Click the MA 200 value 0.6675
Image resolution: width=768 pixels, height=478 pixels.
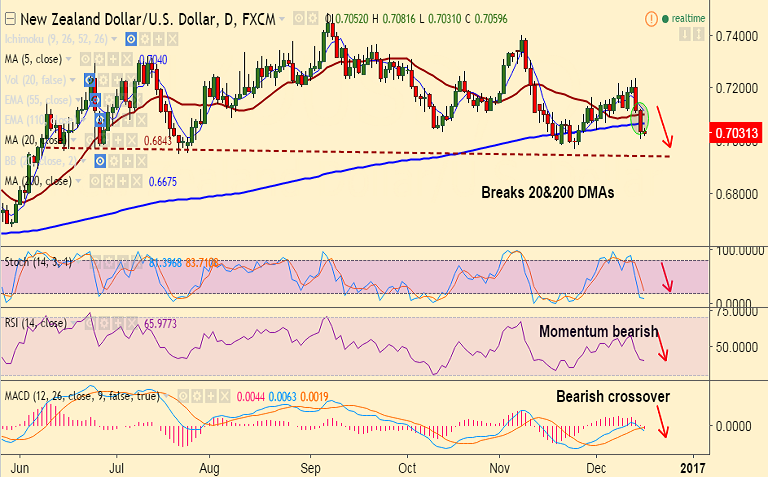click(163, 182)
